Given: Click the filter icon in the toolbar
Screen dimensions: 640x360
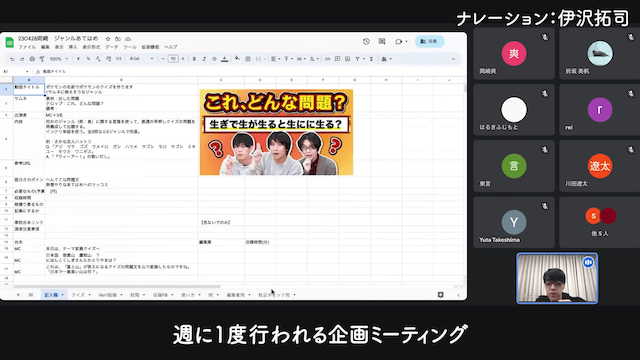Looking at the screenshot, I should (359, 59).
